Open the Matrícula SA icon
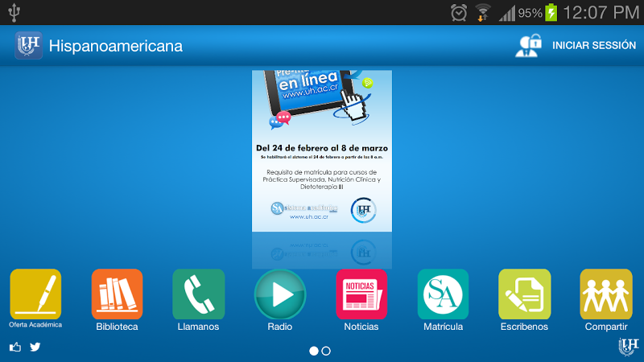 443,294
